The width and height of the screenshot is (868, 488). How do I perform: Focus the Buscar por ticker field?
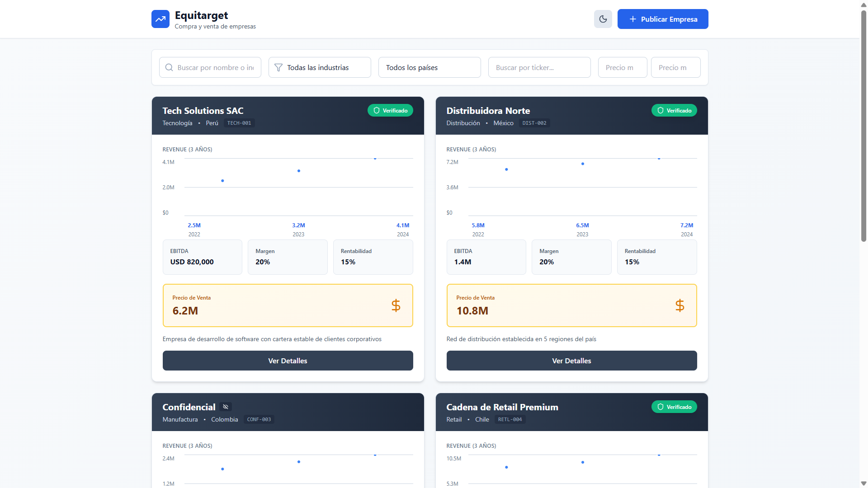pos(539,67)
